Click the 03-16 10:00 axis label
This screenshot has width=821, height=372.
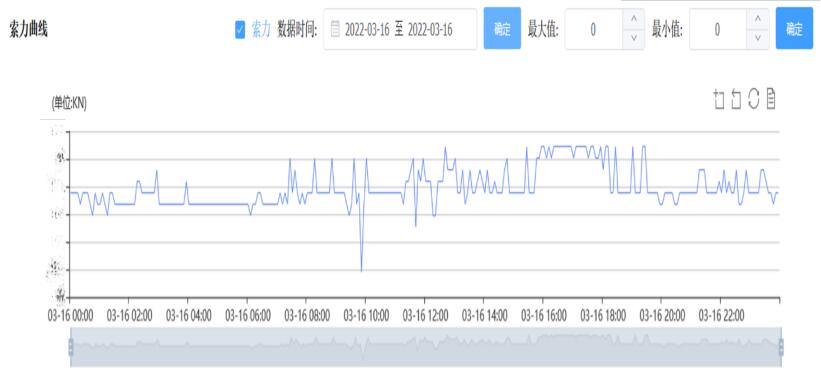366,316
